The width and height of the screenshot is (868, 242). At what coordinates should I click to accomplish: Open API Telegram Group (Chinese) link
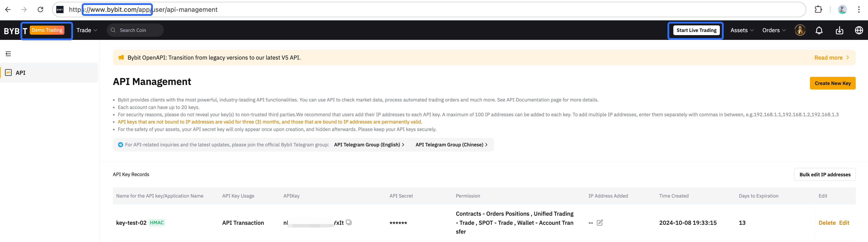tap(451, 145)
